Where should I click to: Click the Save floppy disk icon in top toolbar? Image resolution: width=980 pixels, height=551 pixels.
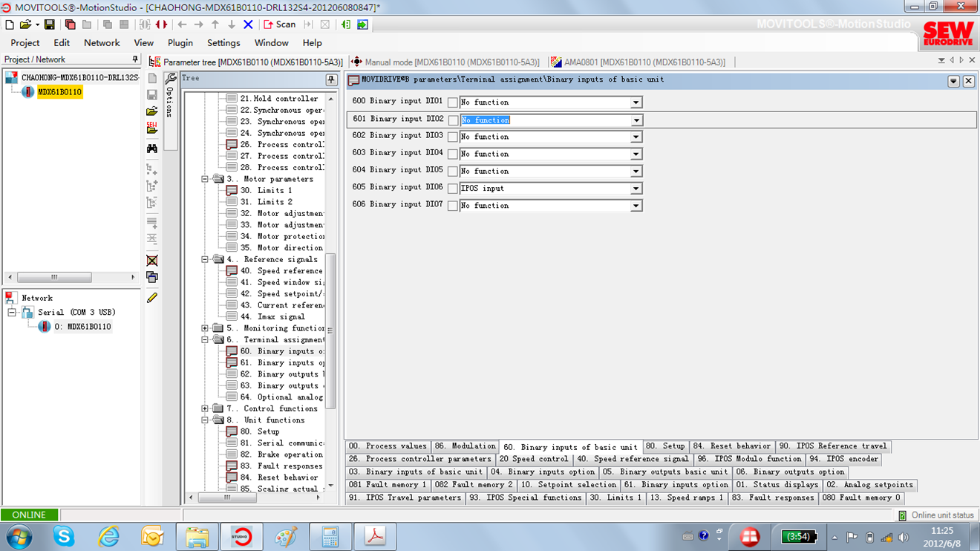pos(49,25)
